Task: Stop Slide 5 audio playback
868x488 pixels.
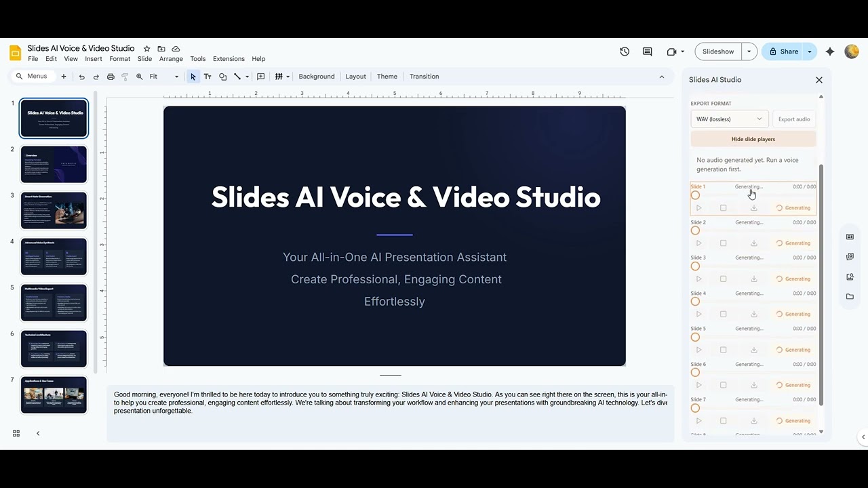Action: (x=724, y=350)
